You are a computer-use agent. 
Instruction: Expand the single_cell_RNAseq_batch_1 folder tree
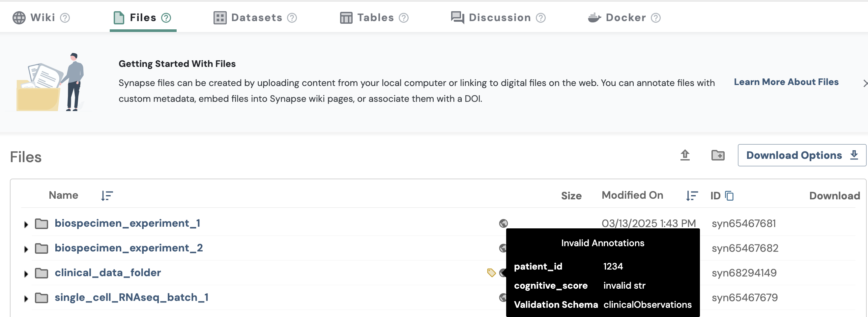pyautogui.click(x=26, y=297)
